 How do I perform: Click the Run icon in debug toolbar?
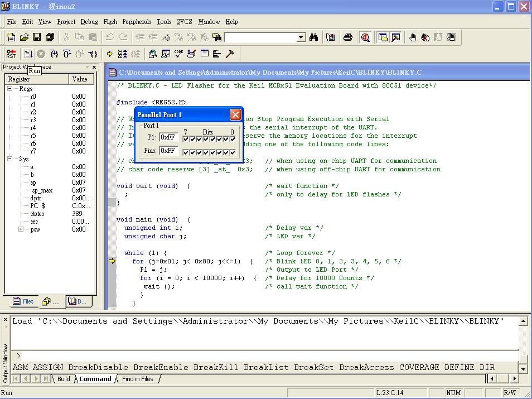[x=28, y=54]
